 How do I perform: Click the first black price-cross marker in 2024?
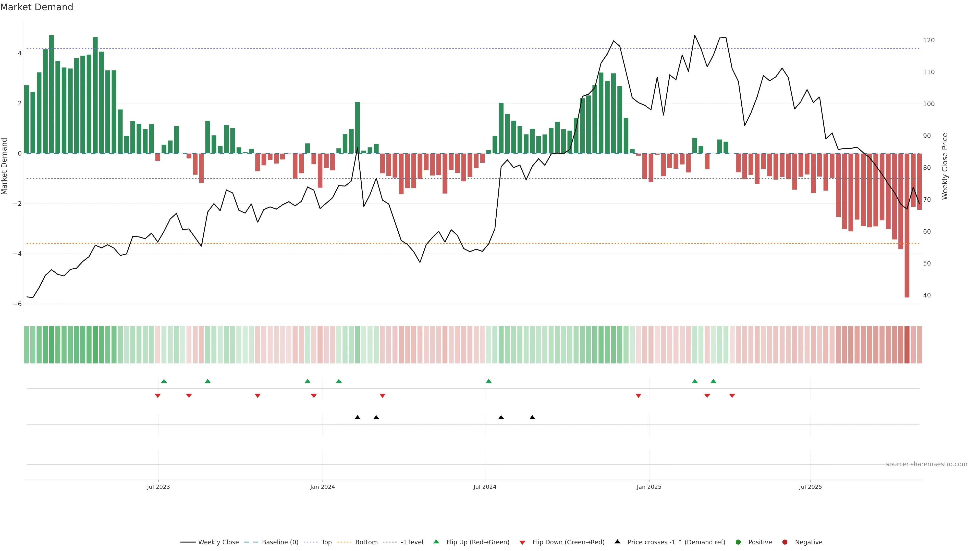[358, 418]
